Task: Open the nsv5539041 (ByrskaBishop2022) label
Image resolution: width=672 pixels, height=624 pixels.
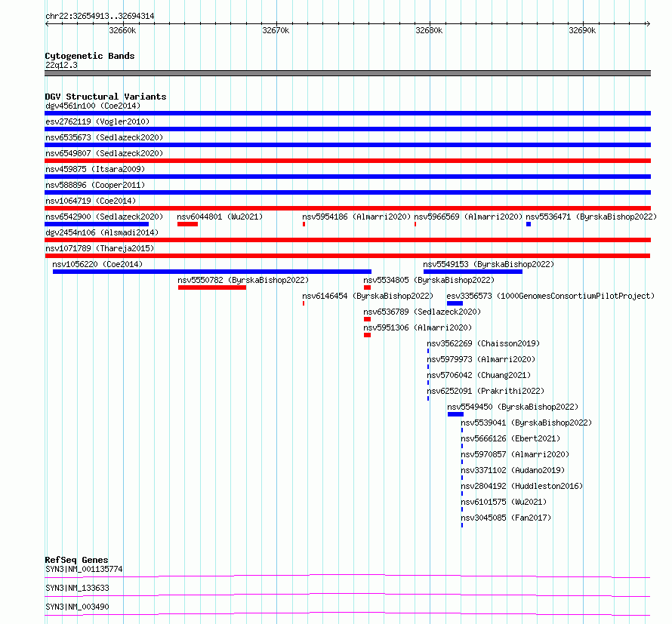Action: [x=526, y=423]
